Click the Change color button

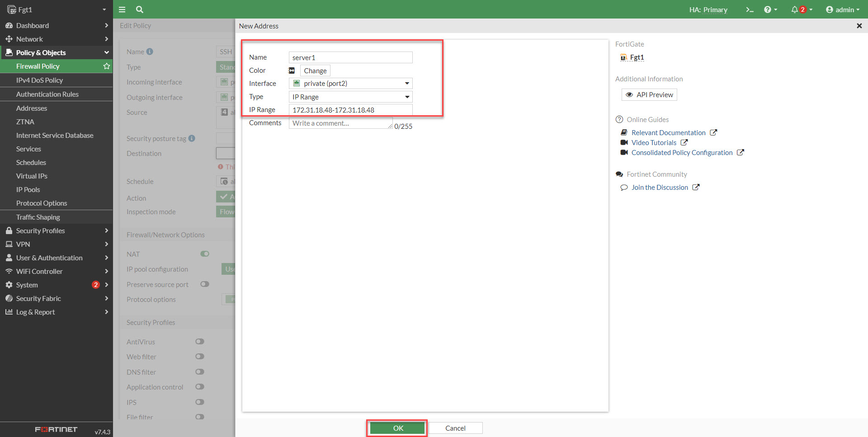(x=315, y=70)
